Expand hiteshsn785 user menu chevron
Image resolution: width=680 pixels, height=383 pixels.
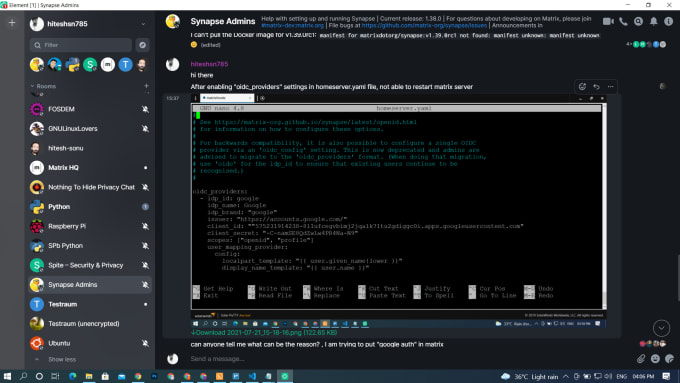click(x=143, y=24)
